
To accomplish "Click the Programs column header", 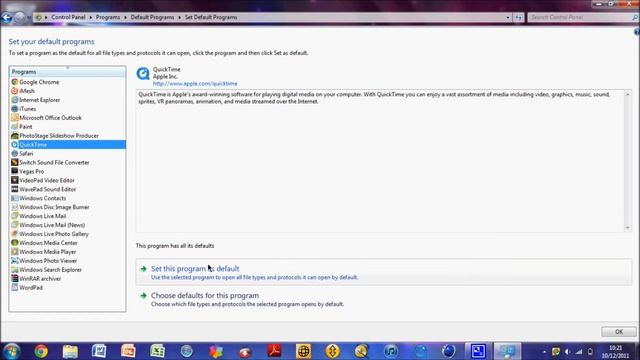I will (x=67, y=72).
